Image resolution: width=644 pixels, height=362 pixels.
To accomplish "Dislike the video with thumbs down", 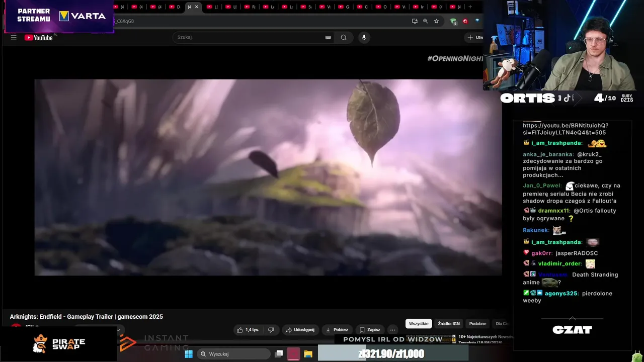I will pos(271,330).
